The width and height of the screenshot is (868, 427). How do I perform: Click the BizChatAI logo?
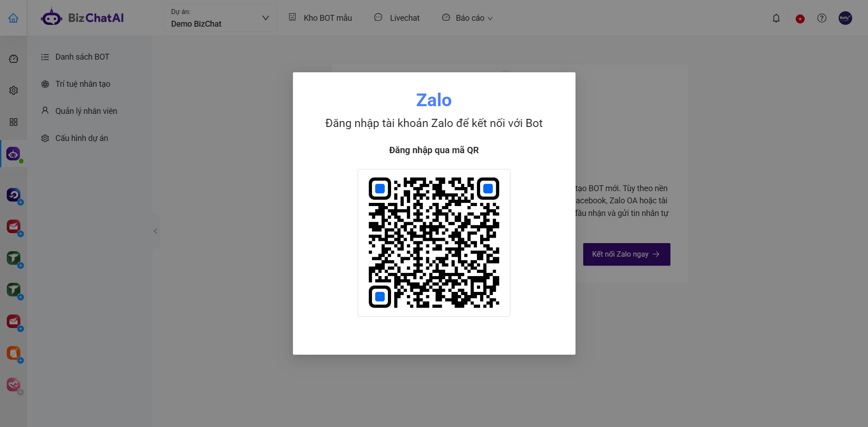(82, 18)
